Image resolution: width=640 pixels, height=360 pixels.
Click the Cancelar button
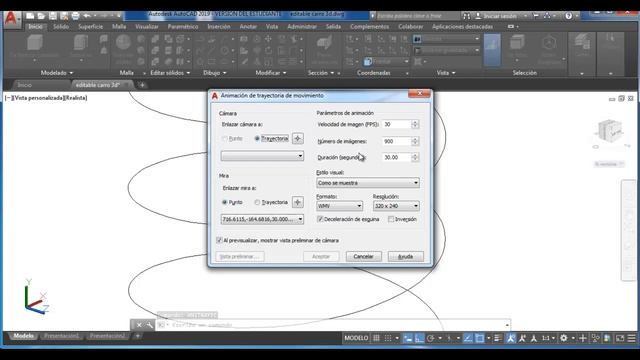tap(364, 256)
